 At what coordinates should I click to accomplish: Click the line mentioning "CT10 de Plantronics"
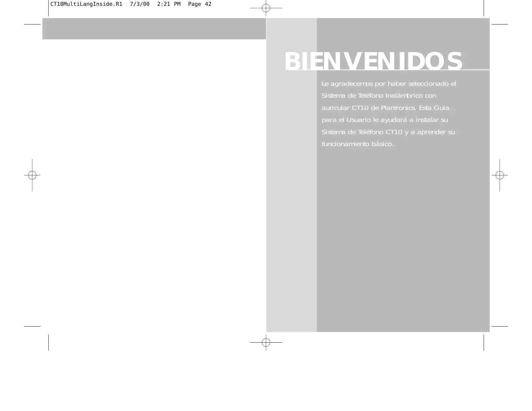point(385,108)
